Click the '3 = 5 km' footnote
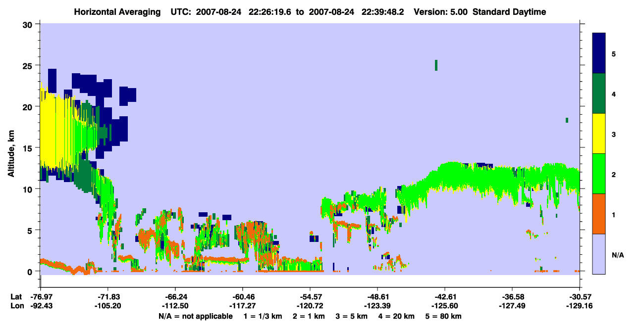The width and height of the screenshot is (644, 330). [352, 316]
